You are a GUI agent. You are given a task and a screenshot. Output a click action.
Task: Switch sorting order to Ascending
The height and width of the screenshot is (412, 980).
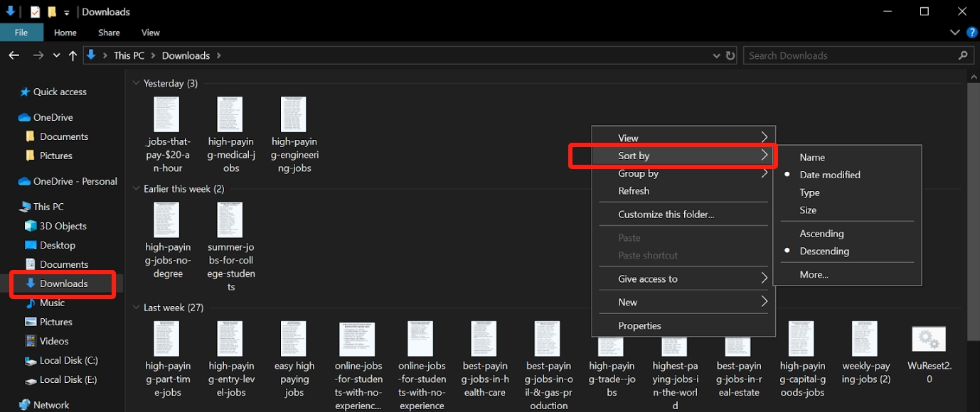(821, 233)
